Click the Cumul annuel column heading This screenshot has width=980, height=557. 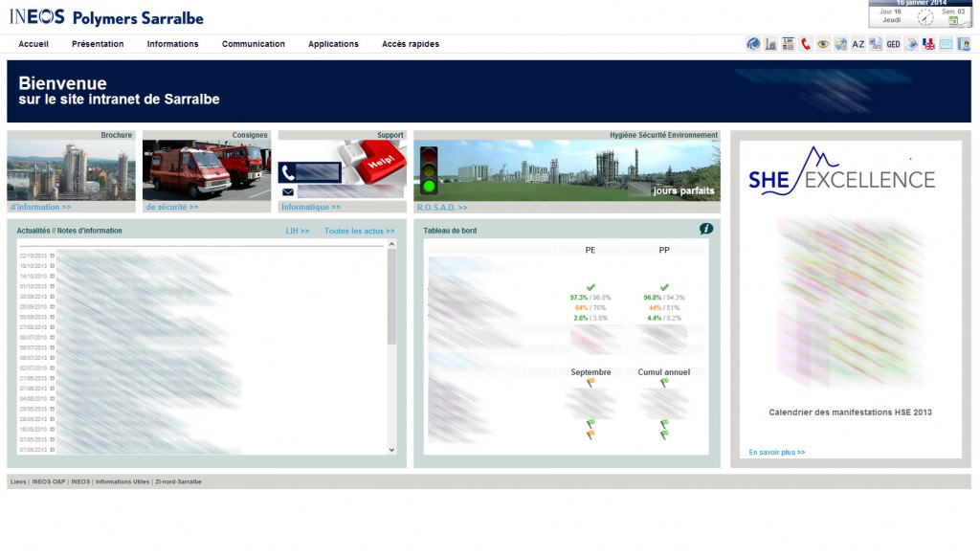tap(664, 372)
